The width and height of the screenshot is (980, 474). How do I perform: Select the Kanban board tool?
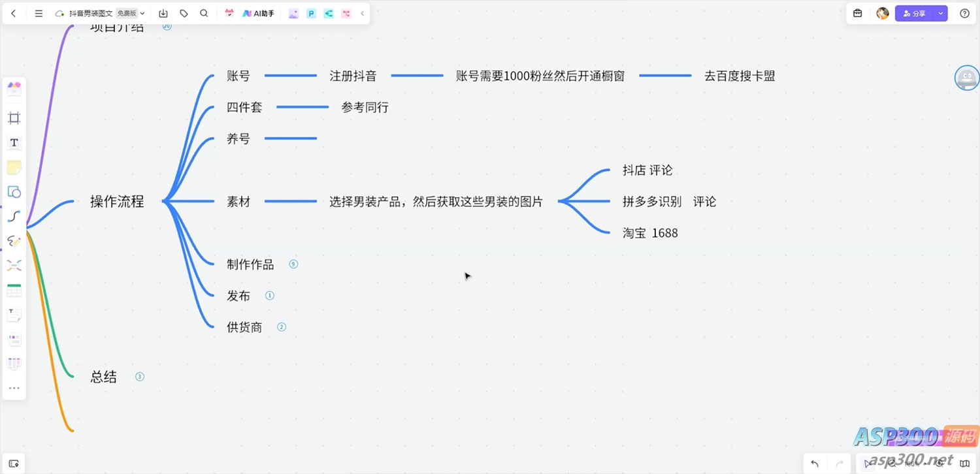14,364
